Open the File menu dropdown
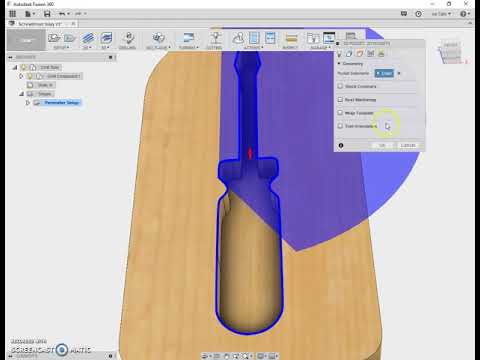The image size is (480, 360). 30,14
